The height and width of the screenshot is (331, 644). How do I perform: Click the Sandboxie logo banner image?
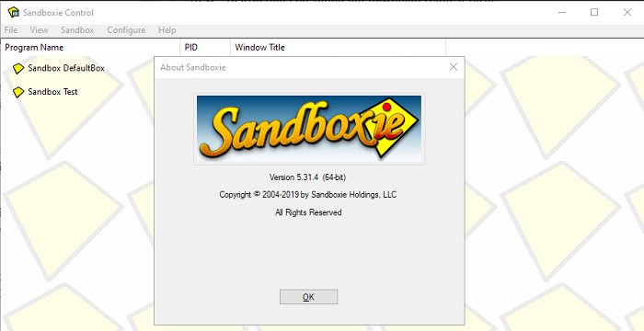(x=309, y=129)
